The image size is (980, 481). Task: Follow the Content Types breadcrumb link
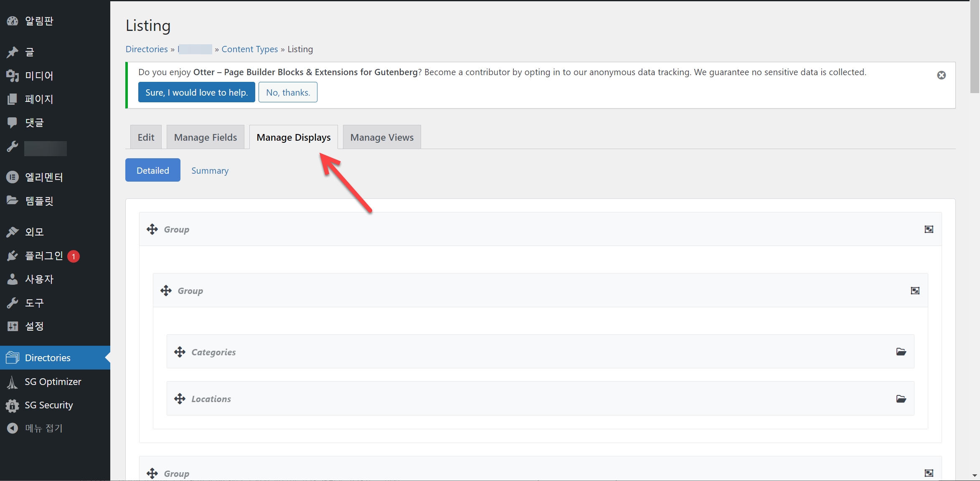[249, 49]
